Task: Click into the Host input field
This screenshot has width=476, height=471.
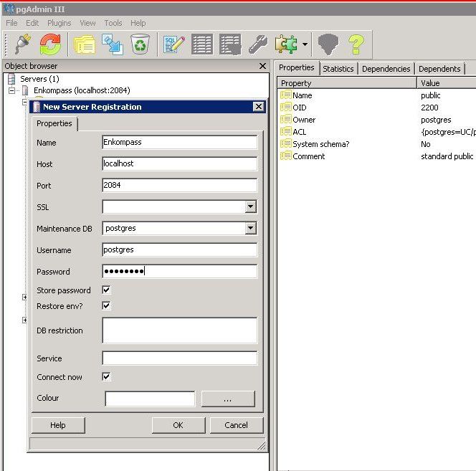Action: pos(179,164)
